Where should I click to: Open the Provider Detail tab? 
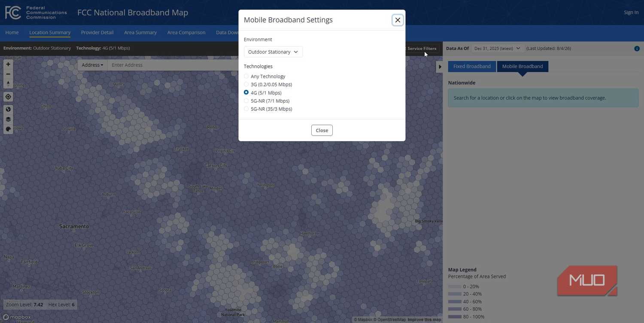click(x=97, y=33)
